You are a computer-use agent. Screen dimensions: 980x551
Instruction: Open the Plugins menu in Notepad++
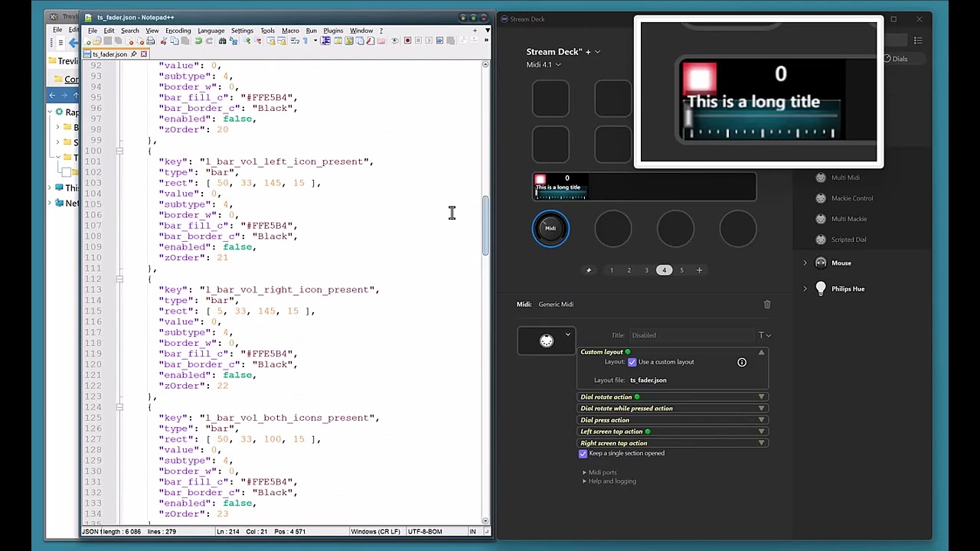point(333,31)
